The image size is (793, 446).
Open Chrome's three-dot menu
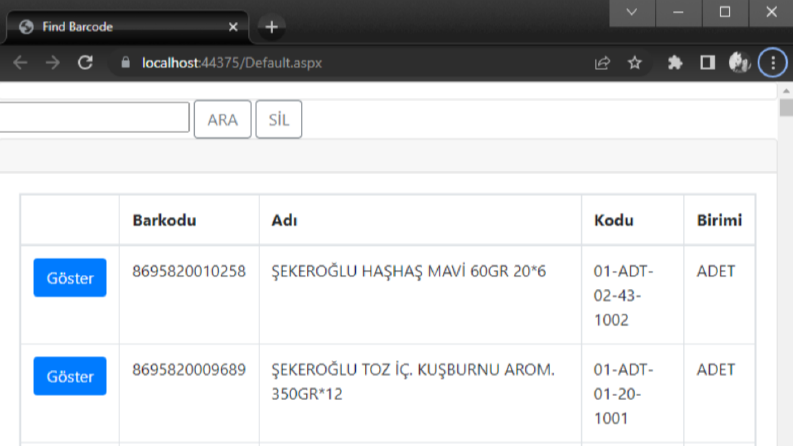tap(773, 63)
